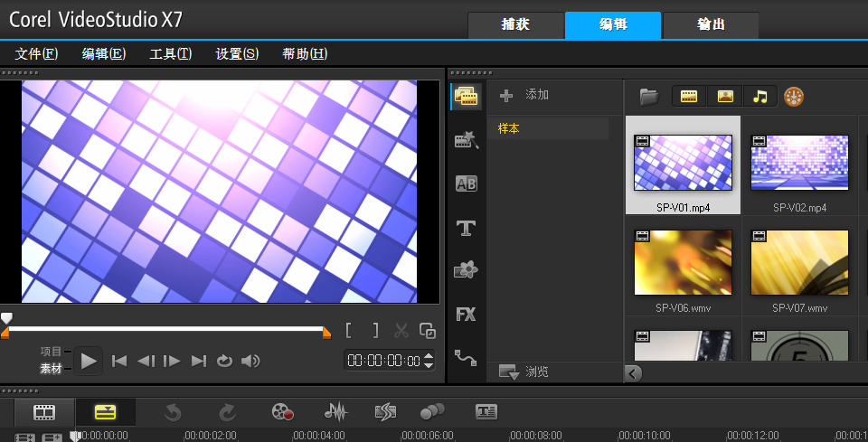The image size is (868, 442).
Task: Click the scissors split clip icon
Action: pos(401,331)
